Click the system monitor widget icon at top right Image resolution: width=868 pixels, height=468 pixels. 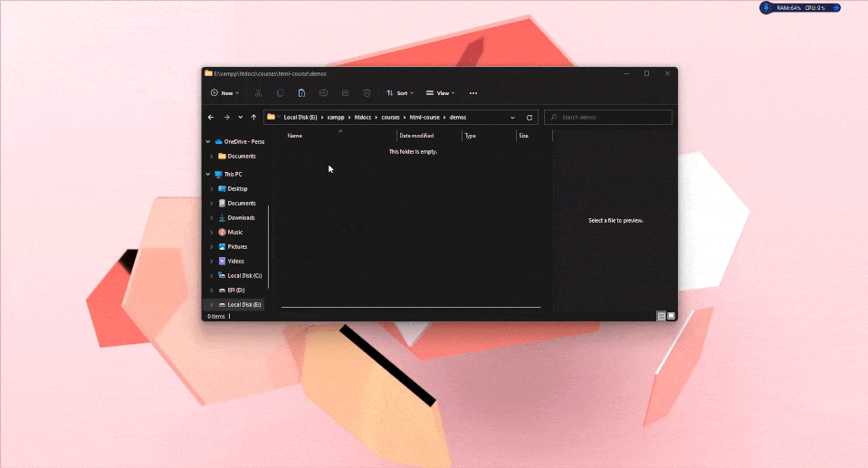767,8
